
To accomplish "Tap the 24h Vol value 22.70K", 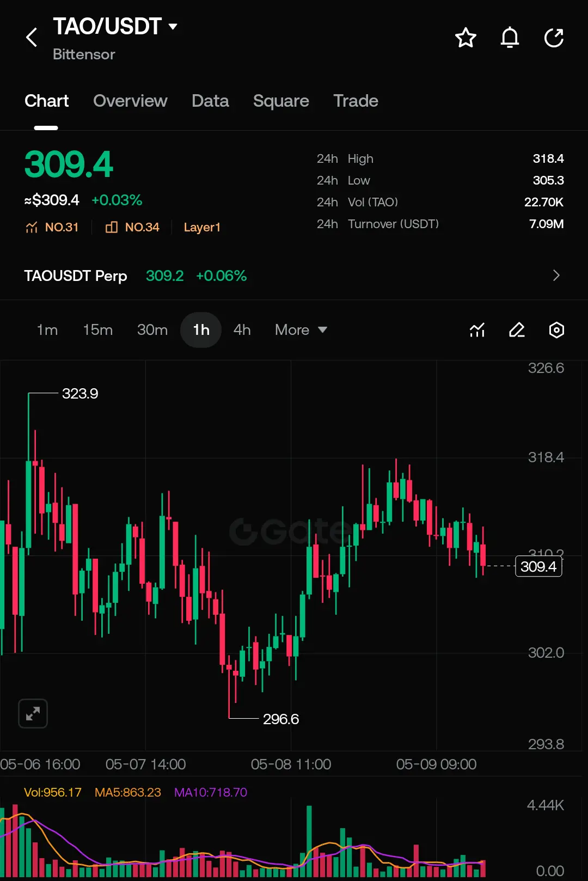I will point(544,202).
